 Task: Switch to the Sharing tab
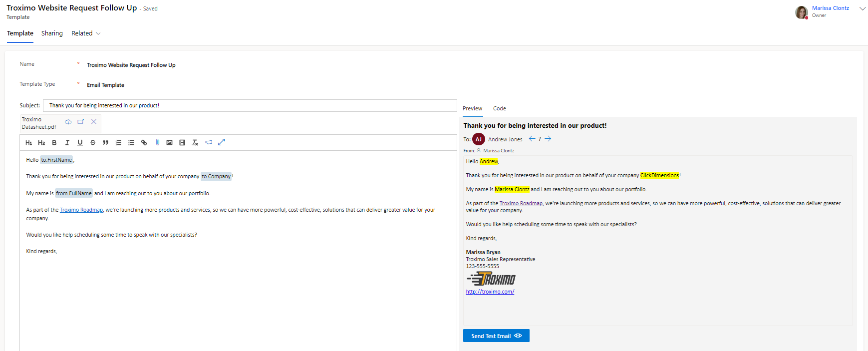(x=52, y=33)
